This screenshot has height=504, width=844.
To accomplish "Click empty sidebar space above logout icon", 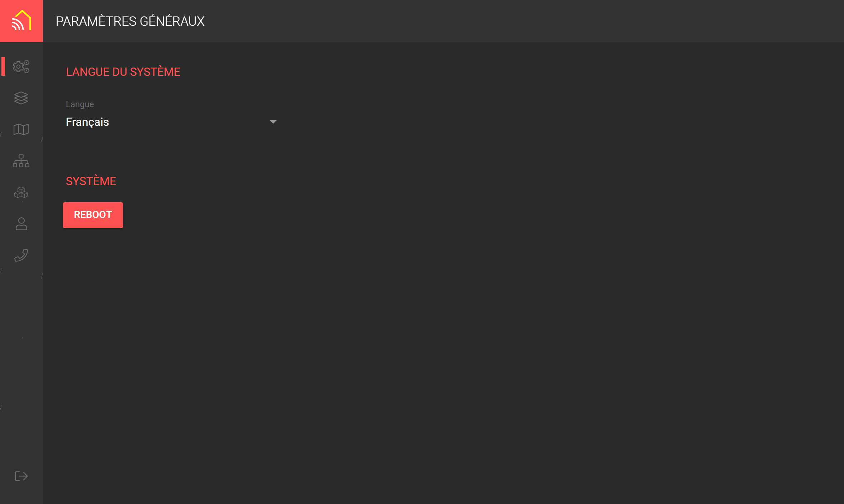I will (x=21, y=368).
